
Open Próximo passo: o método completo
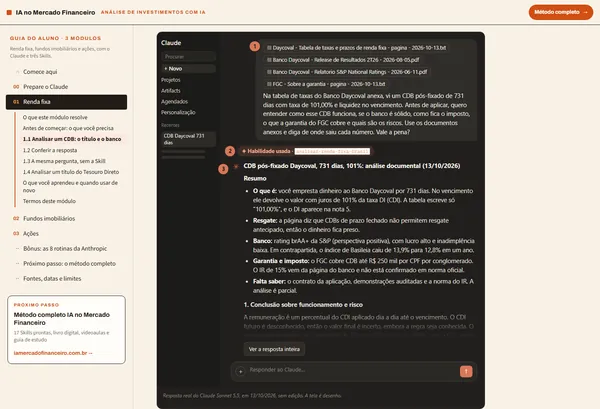coord(69,264)
